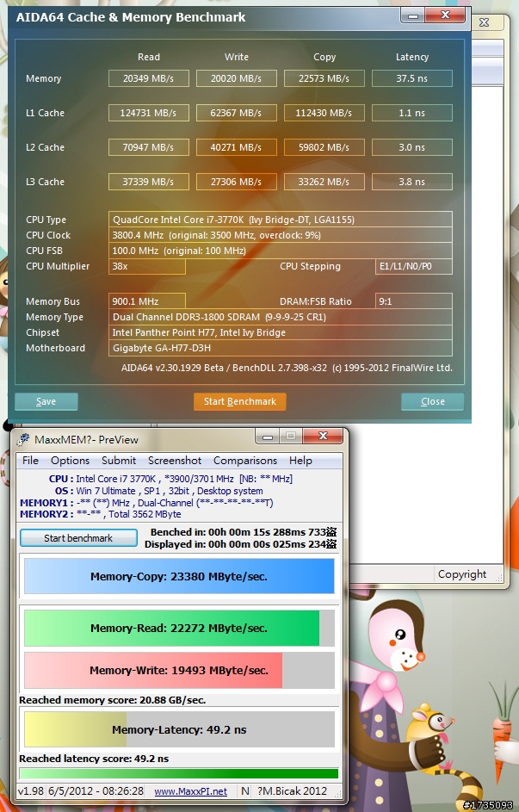Open the Screenshot menu in MaxxMEM
519x812 pixels.
(x=175, y=461)
